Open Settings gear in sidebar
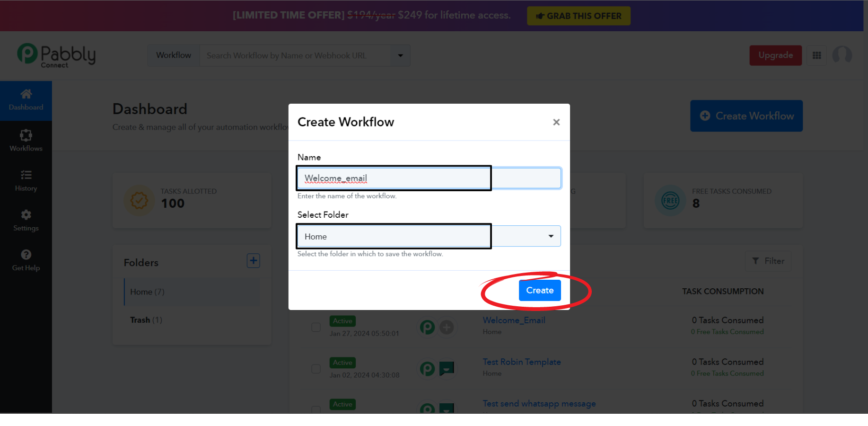Viewport: 868px width, 426px height. [x=26, y=215]
